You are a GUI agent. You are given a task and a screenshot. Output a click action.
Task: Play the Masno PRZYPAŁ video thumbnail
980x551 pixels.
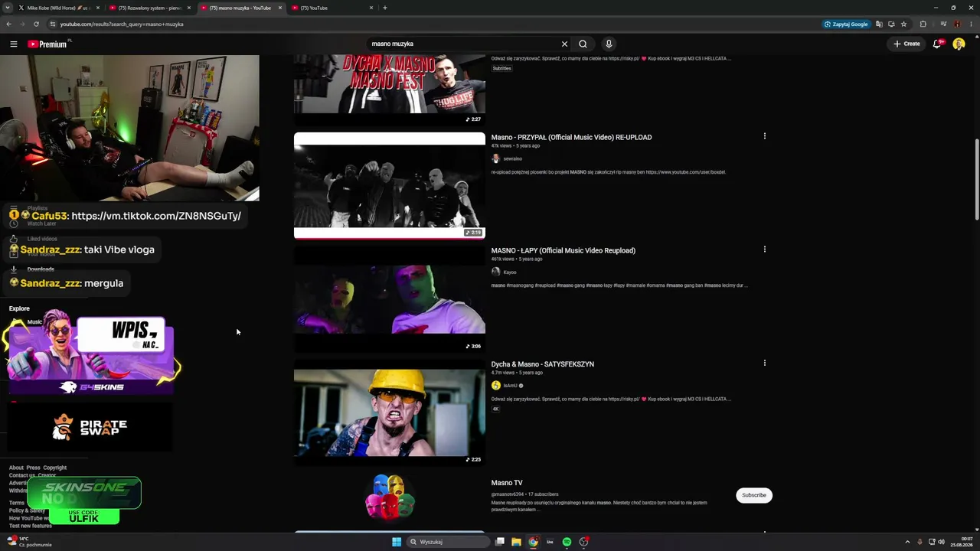pos(390,186)
